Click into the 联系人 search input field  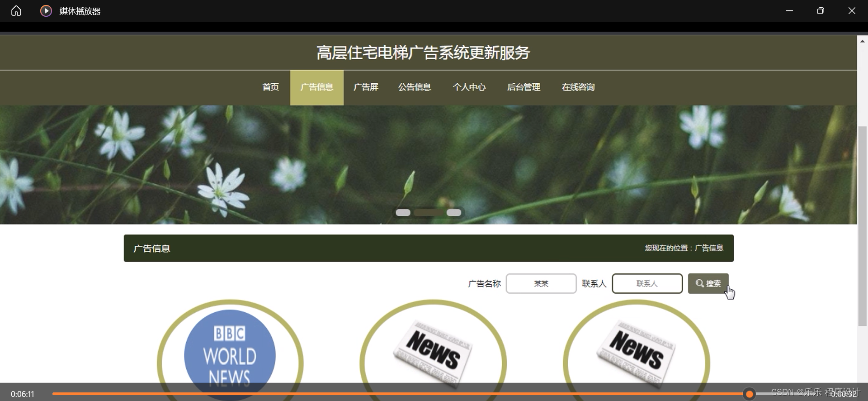647,284
